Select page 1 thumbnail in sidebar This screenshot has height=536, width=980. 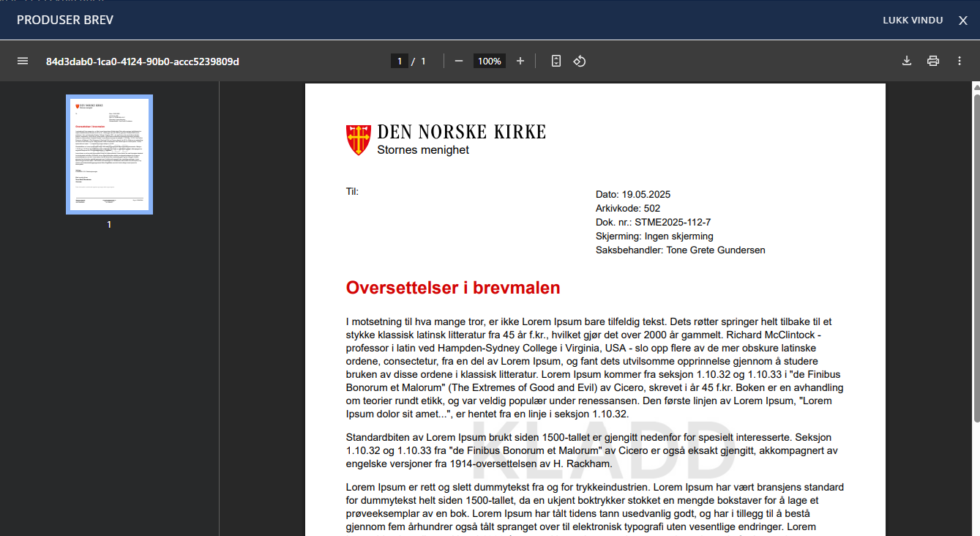click(x=109, y=155)
